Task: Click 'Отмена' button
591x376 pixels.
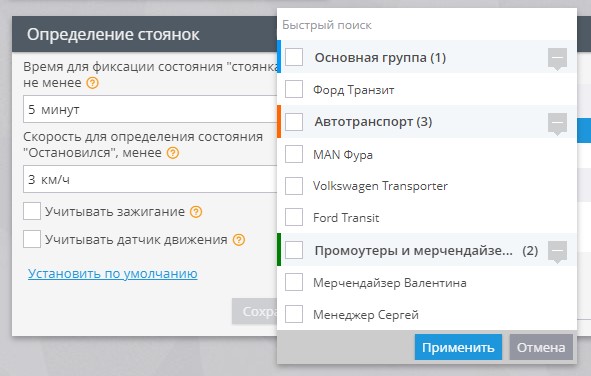Action: 541,347
